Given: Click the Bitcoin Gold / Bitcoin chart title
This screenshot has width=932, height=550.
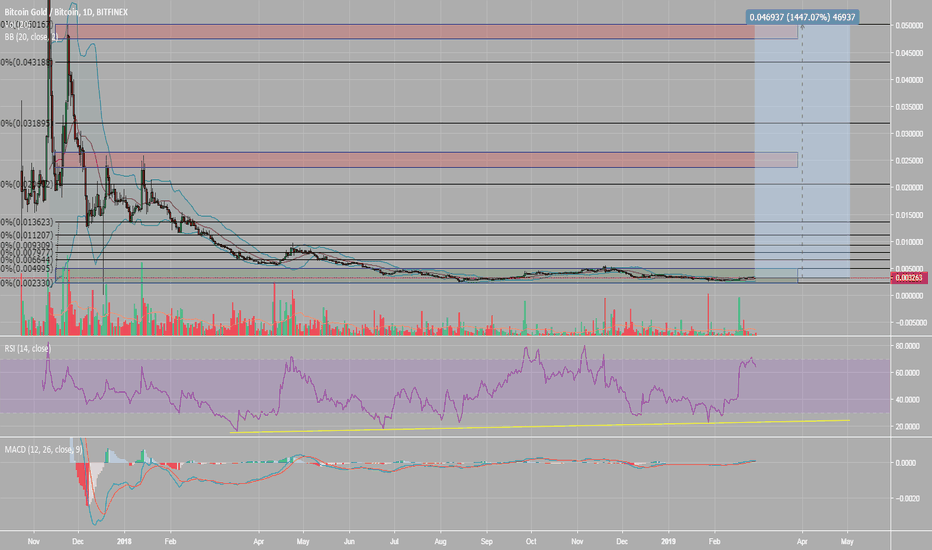Looking at the screenshot, I should [66, 12].
